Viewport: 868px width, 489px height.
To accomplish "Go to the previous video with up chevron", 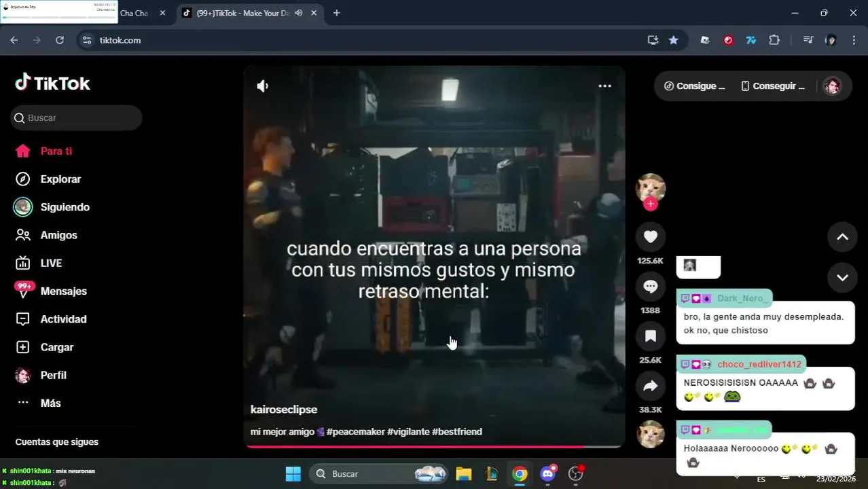I will click(842, 237).
